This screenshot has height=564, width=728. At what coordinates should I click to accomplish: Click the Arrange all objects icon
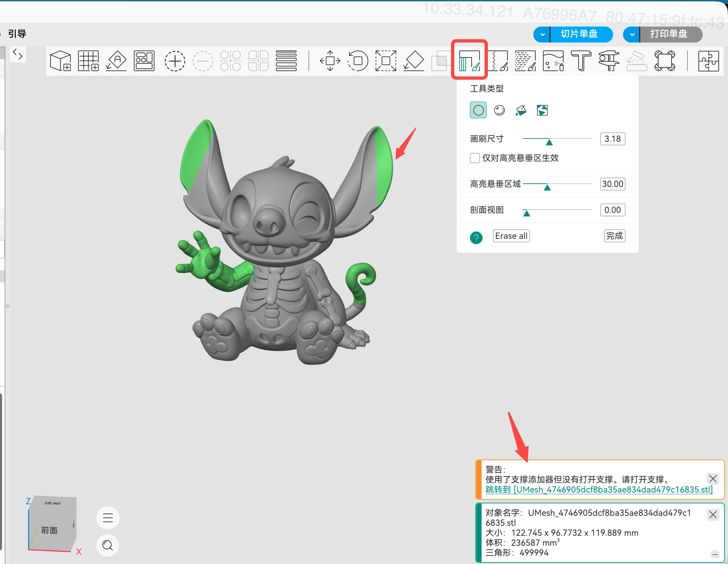pos(144,61)
